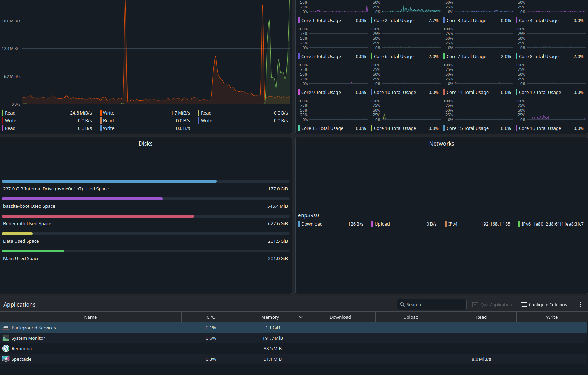Type in the Applications search field
This screenshot has width=588, height=375.
coord(435,304)
